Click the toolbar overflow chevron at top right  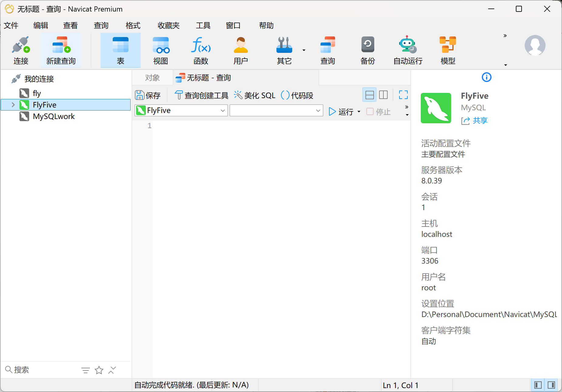505,36
